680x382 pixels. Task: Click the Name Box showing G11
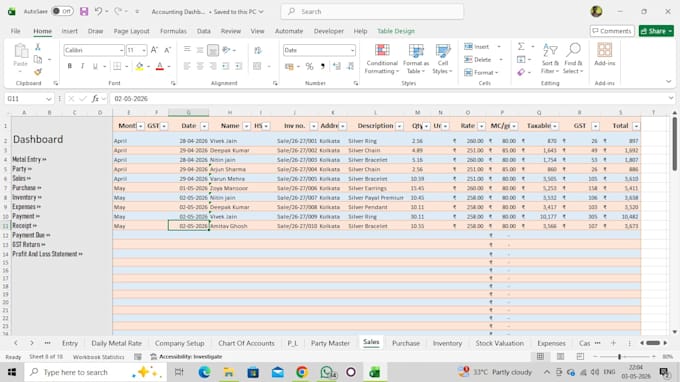28,99
